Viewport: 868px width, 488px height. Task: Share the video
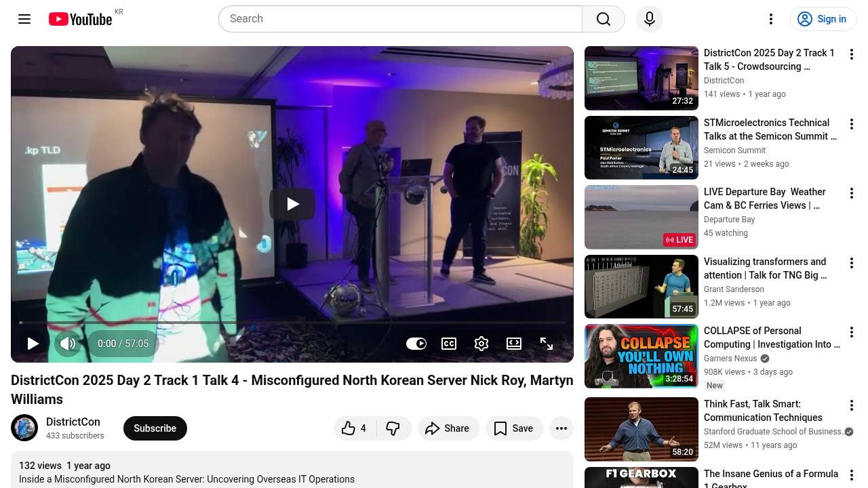pyautogui.click(x=448, y=428)
